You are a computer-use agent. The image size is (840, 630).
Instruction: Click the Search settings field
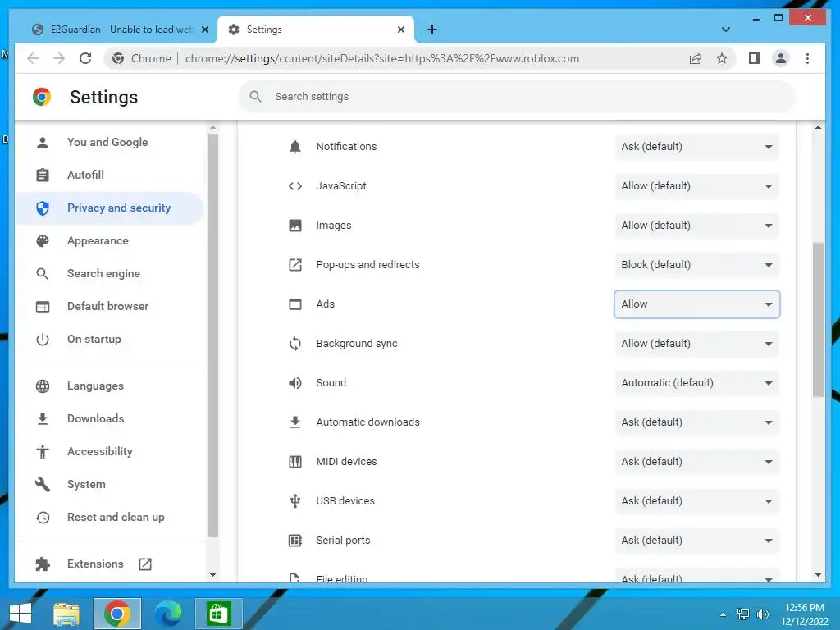click(517, 97)
